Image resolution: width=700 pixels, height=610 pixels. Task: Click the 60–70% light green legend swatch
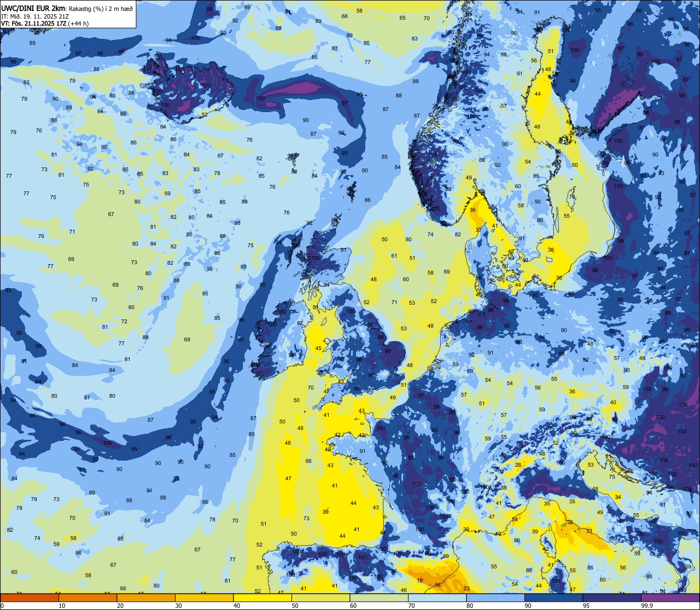[379, 597]
